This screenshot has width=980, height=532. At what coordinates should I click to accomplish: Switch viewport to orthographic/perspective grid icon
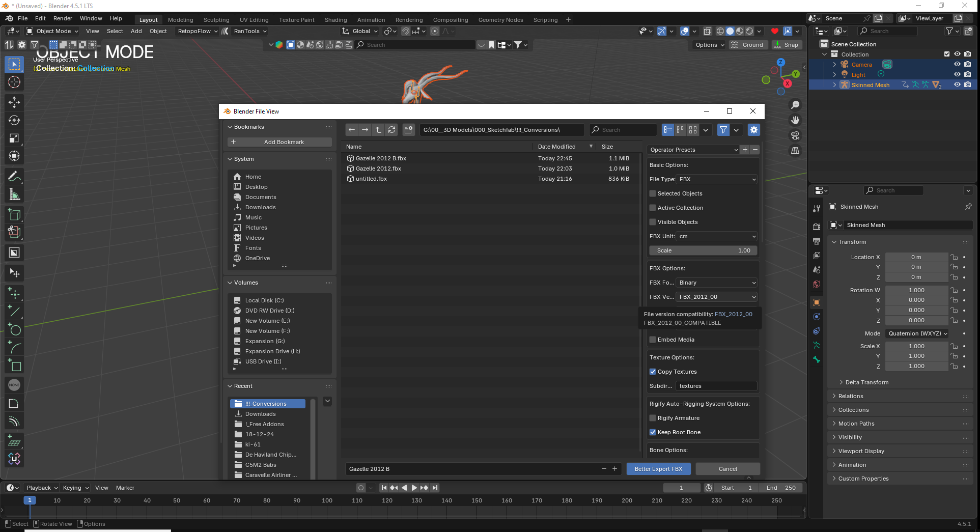click(795, 151)
